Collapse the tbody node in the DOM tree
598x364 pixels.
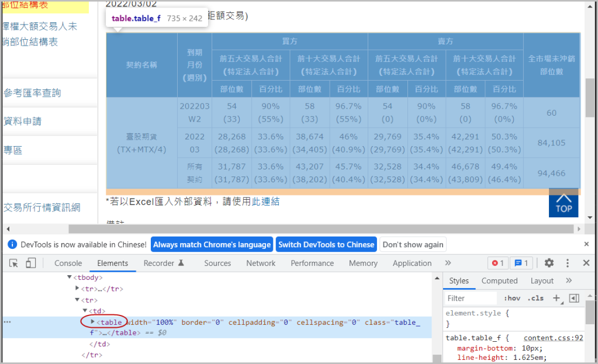(70, 278)
